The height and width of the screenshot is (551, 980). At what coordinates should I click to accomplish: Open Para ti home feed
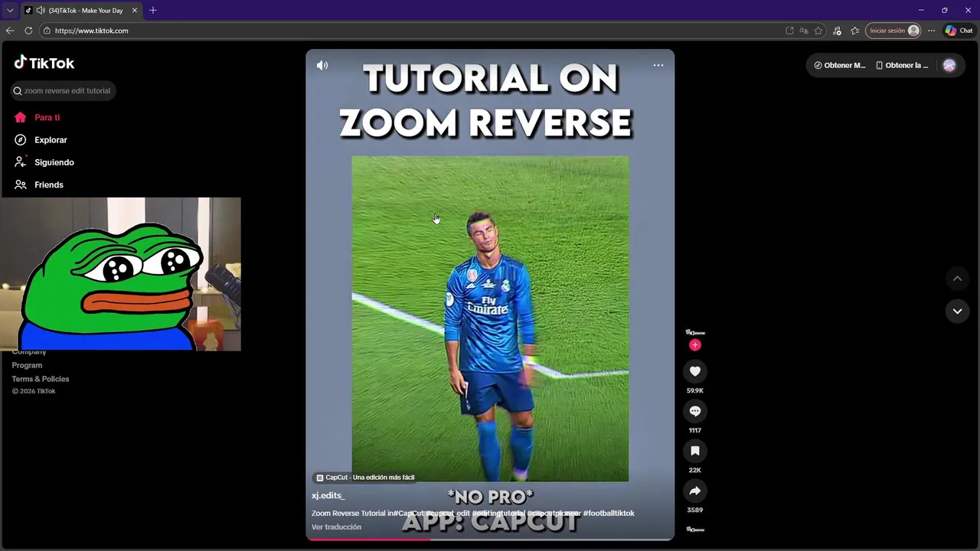[37, 117]
